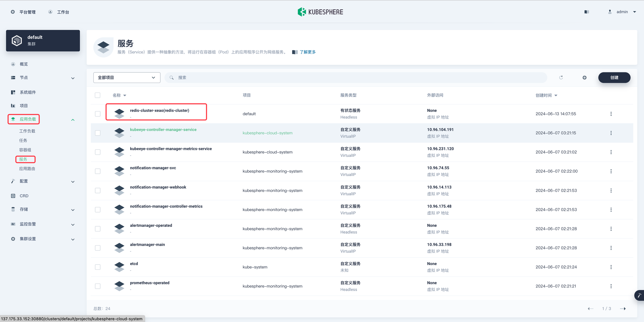The image size is (644, 322).
Task: Focus the 搜索 search field
Action: (356, 78)
